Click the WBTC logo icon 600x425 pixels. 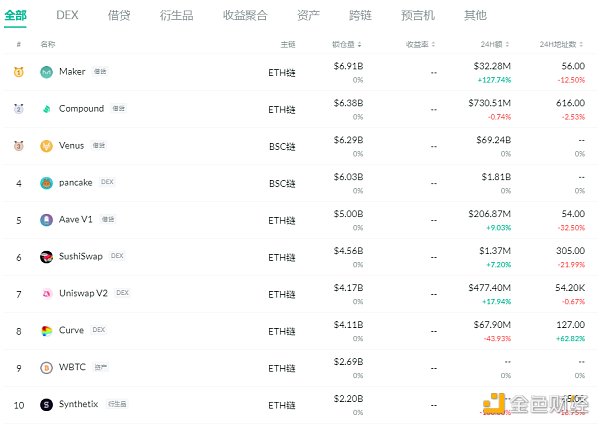coord(47,368)
